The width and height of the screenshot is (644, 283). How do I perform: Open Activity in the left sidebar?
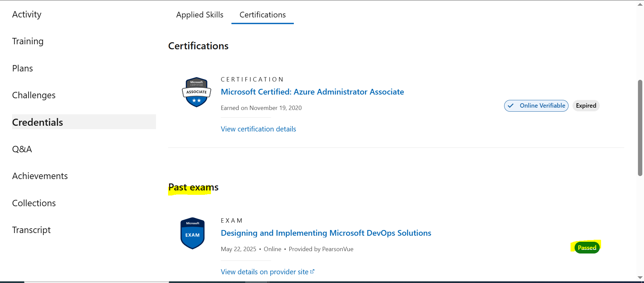pos(27,14)
